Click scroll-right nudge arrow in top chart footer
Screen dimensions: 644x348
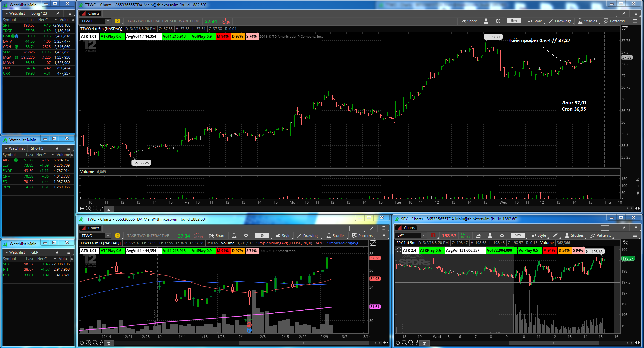tap(632, 208)
